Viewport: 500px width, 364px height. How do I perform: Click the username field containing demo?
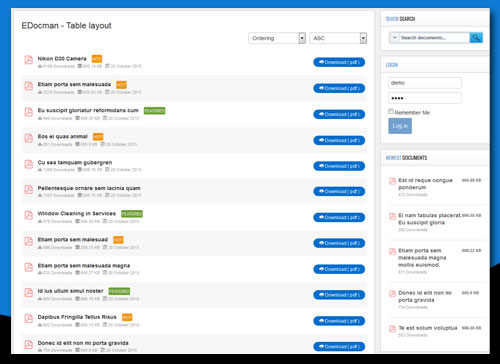coord(425,83)
